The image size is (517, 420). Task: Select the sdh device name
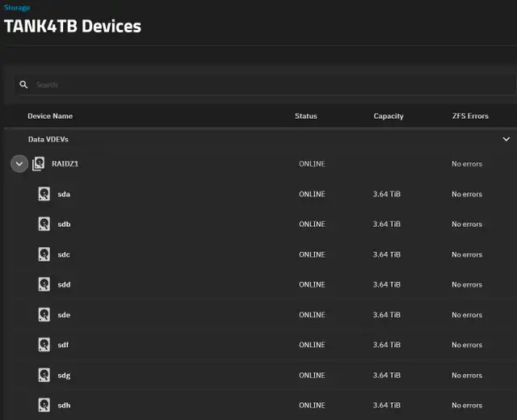coord(64,405)
